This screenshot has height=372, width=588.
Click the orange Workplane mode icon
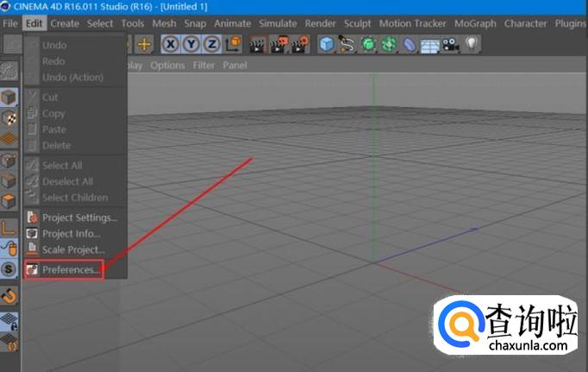click(x=9, y=139)
